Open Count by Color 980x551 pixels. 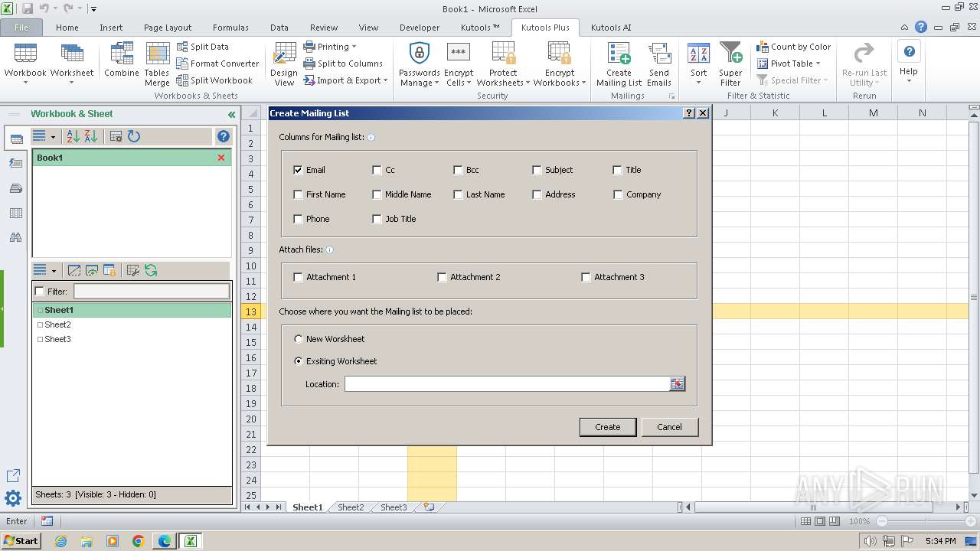pyautogui.click(x=794, y=47)
